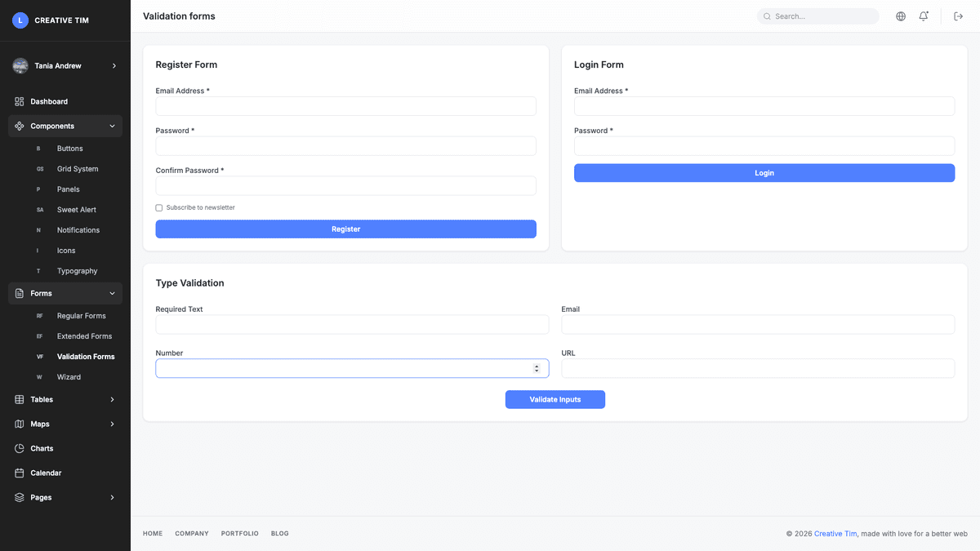Click the logout icon at top right
This screenshot has width=980, height=551.
click(957, 16)
